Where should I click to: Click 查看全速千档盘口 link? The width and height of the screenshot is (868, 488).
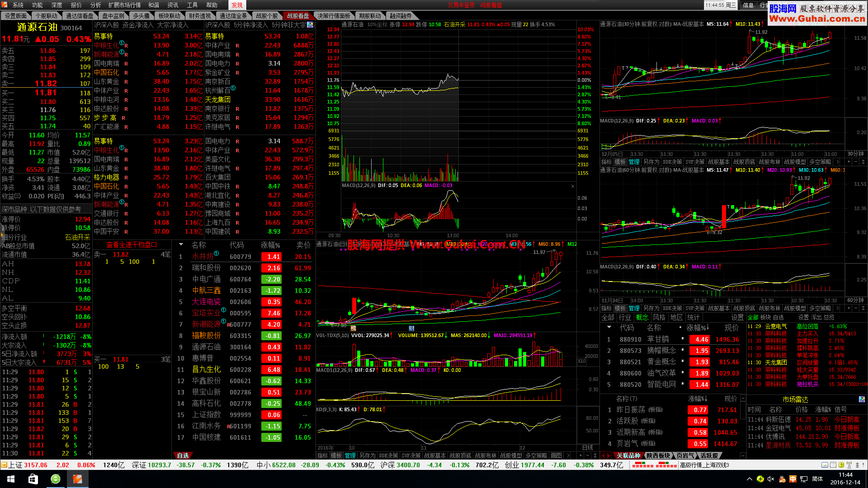click(x=131, y=244)
